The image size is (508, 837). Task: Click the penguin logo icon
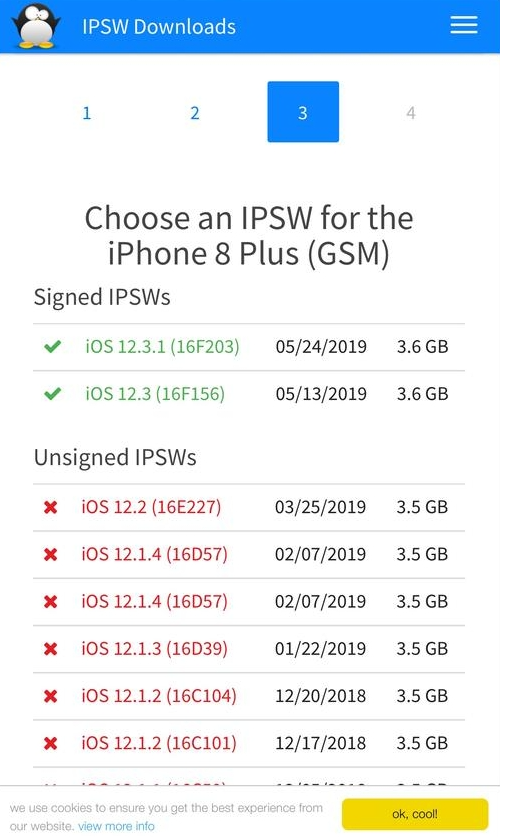point(36,26)
